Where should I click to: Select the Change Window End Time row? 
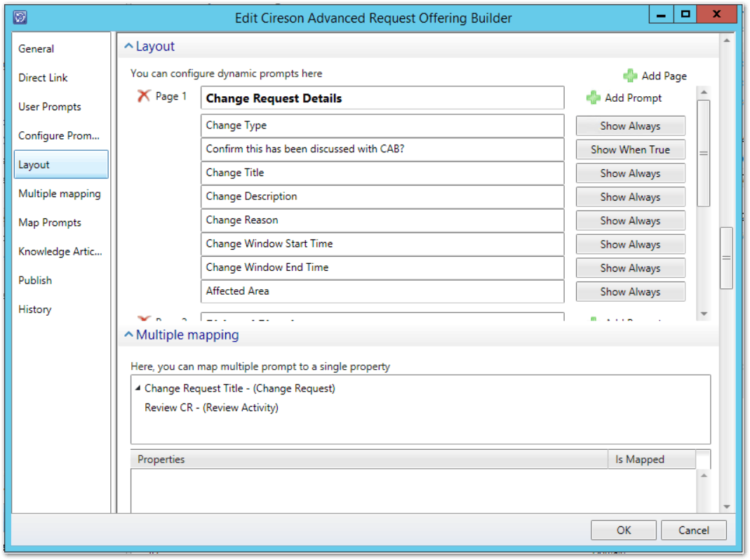coord(382,267)
